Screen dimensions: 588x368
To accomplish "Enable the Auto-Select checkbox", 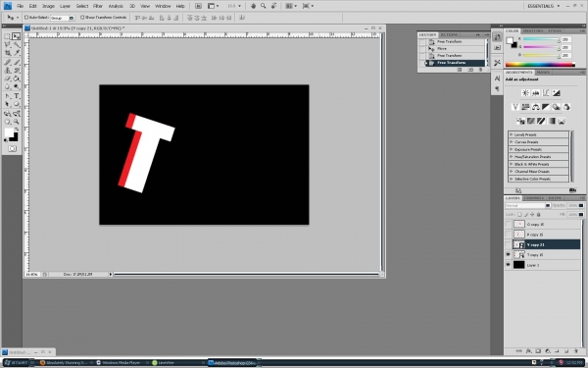I will pos(26,18).
